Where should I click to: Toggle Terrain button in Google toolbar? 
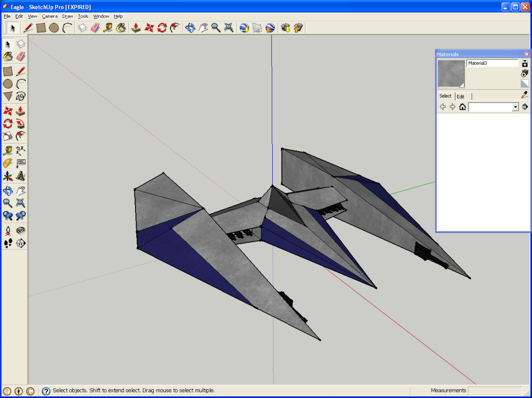point(257,28)
